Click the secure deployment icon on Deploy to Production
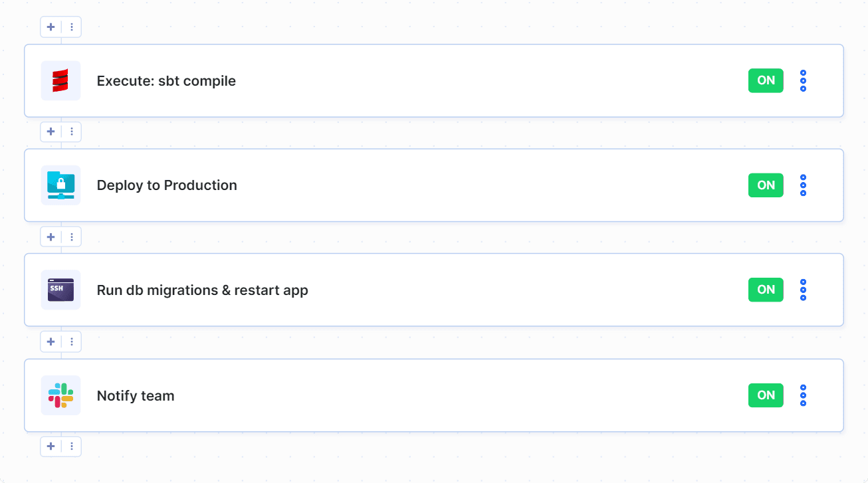The width and height of the screenshot is (868, 483). pyautogui.click(x=60, y=185)
